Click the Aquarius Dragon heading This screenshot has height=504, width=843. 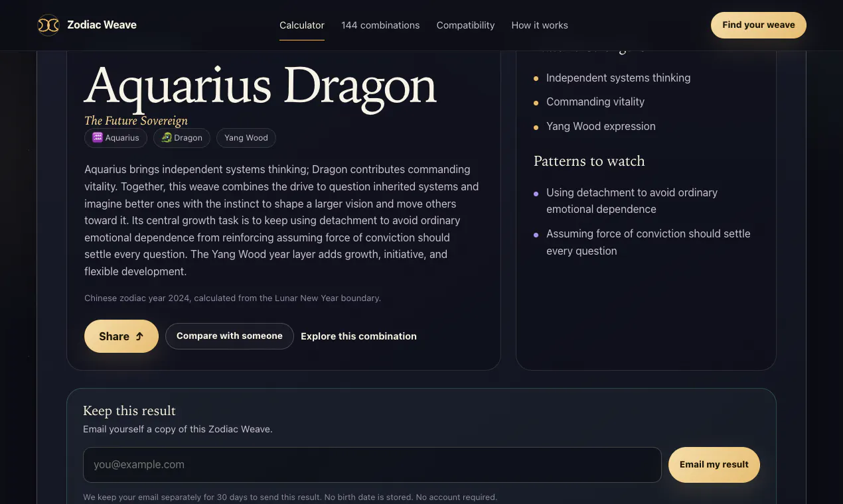pyautogui.click(x=260, y=86)
